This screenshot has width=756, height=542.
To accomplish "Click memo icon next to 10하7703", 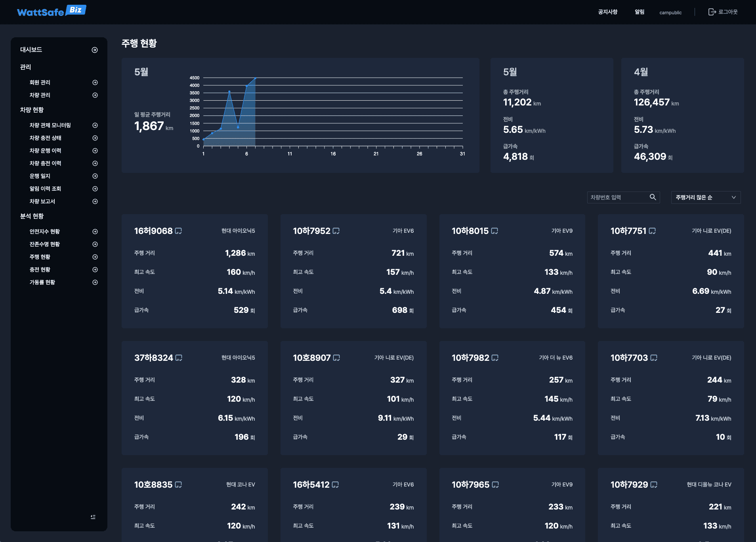I will click(x=654, y=358).
